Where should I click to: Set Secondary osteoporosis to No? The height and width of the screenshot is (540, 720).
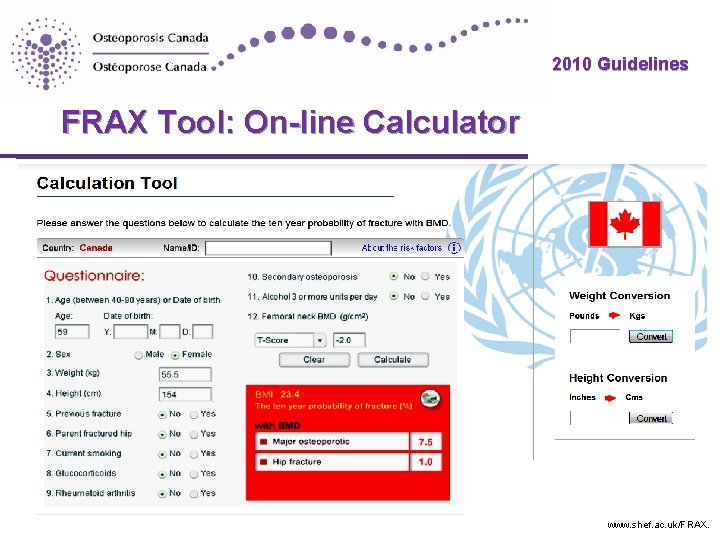pos(394,276)
